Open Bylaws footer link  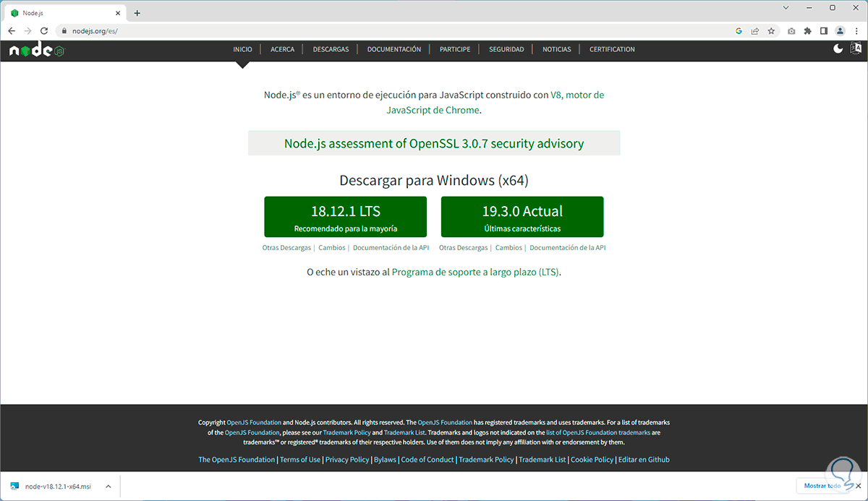[385, 460]
